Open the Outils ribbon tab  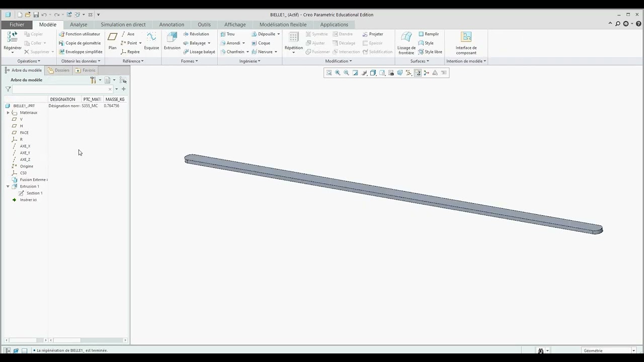pos(204,25)
